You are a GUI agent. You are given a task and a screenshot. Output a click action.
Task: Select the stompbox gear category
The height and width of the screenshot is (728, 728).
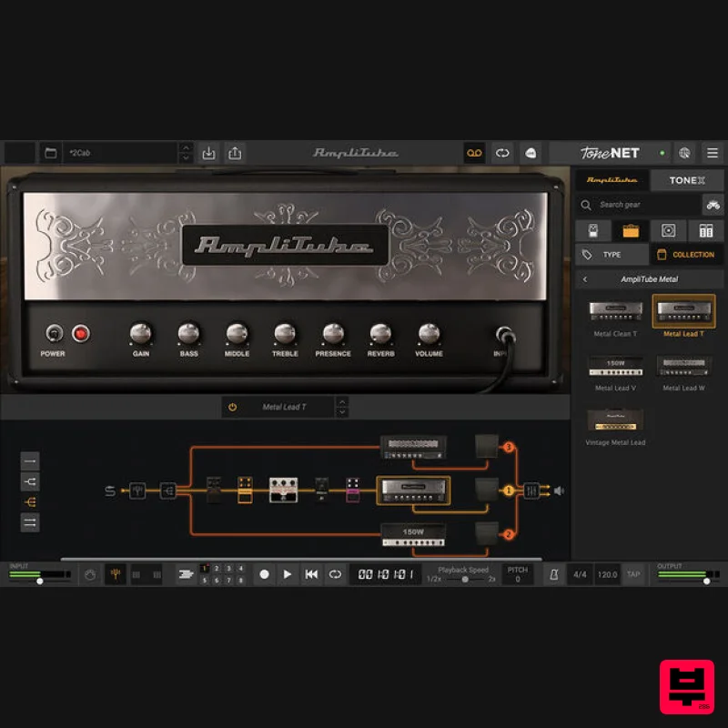[x=593, y=230]
